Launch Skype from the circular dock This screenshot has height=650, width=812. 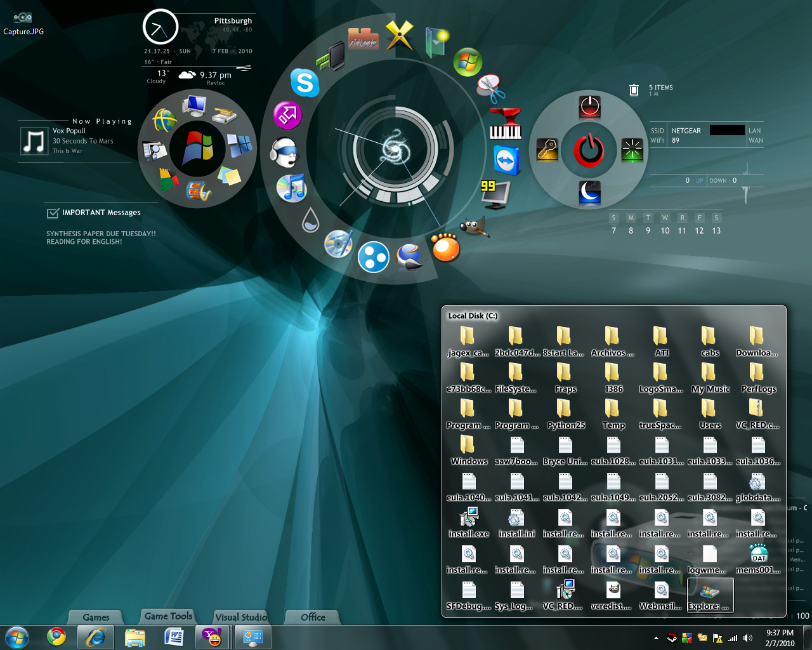pos(304,83)
